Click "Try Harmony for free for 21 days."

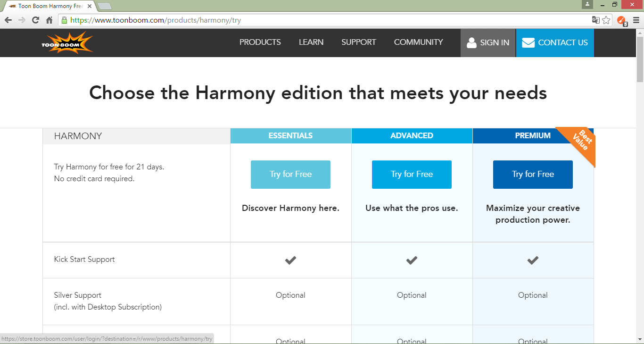point(109,167)
